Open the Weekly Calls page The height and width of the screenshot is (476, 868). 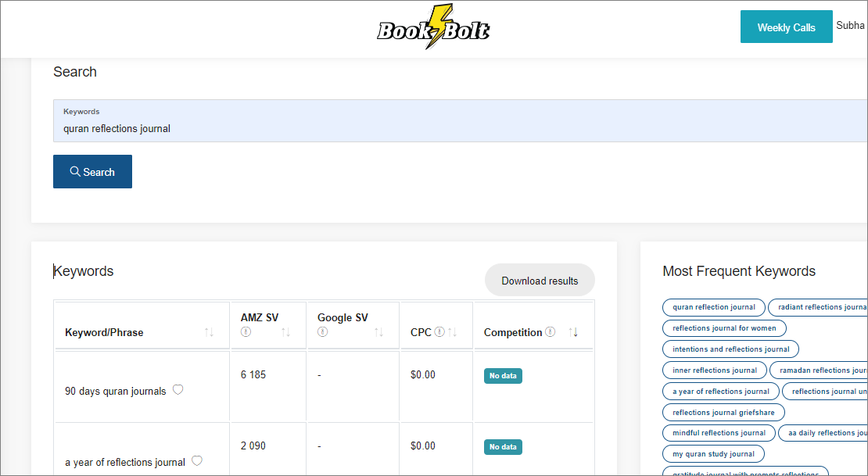[x=786, y=26]
